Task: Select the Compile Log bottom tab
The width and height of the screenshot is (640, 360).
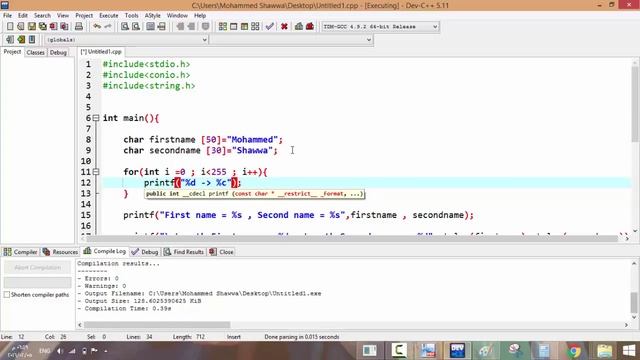Action: 104,251
